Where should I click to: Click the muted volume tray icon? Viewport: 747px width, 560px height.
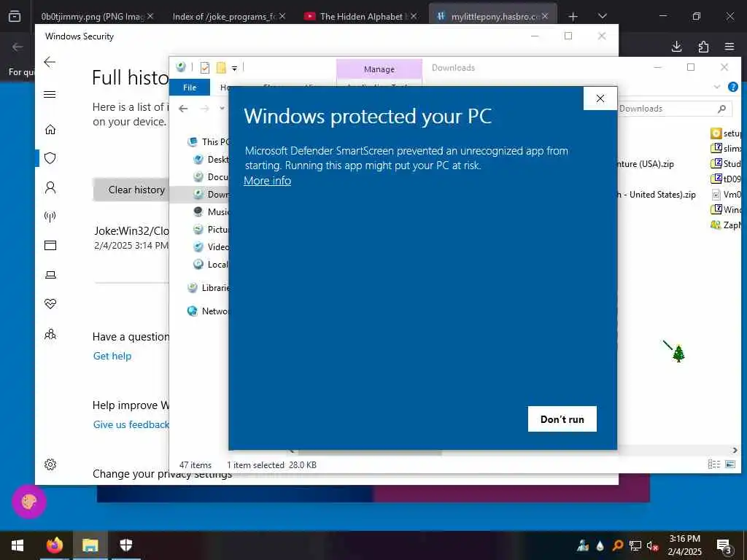point(653,546)
